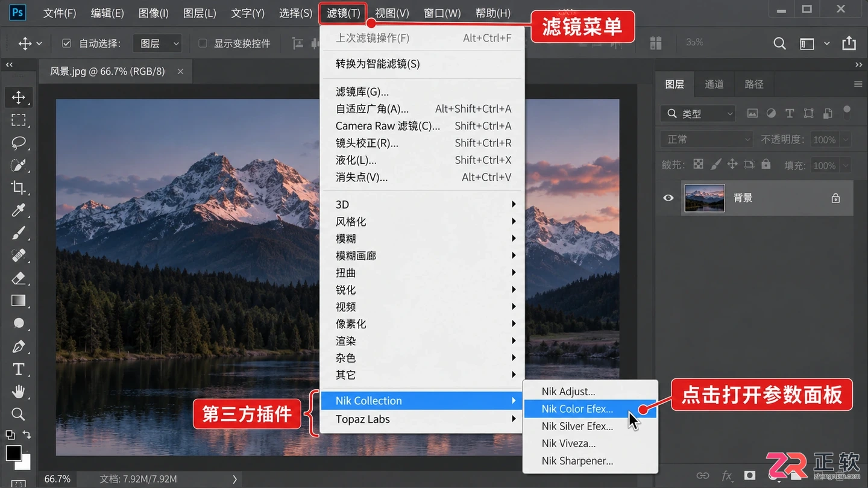The width and height of the screenshot is (868, 488).
Task: Click the lock-all padlock in lock row
Action: coord(766,164)
